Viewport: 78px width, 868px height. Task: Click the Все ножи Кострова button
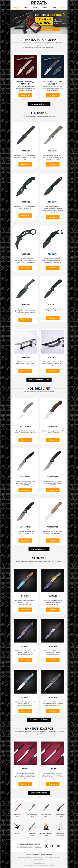click(x=39, y=793)
